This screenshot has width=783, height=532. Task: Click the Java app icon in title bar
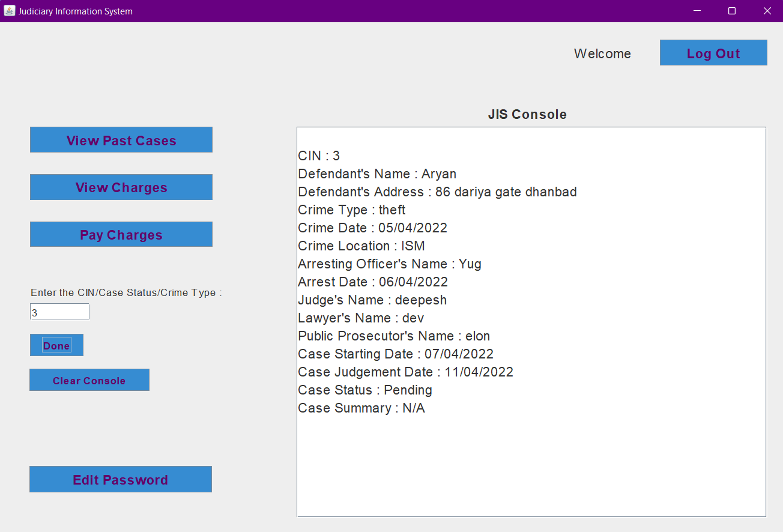(9, 11)
